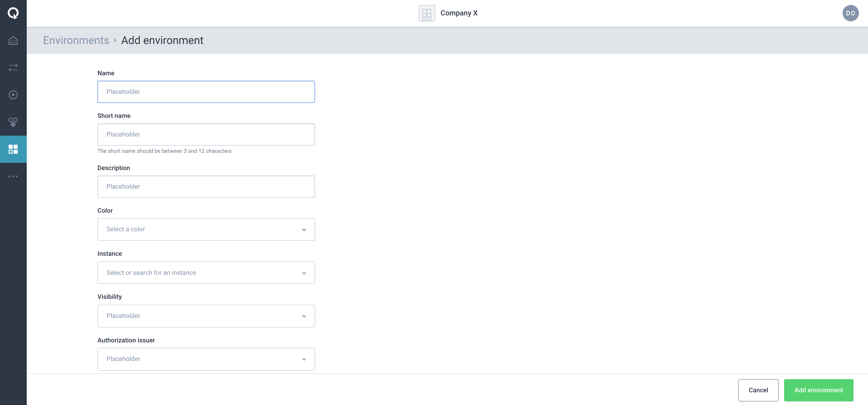Open the Home sidebar icon
Image resolution: width=868 pixels, height=405 pixels.
(13, 40)
